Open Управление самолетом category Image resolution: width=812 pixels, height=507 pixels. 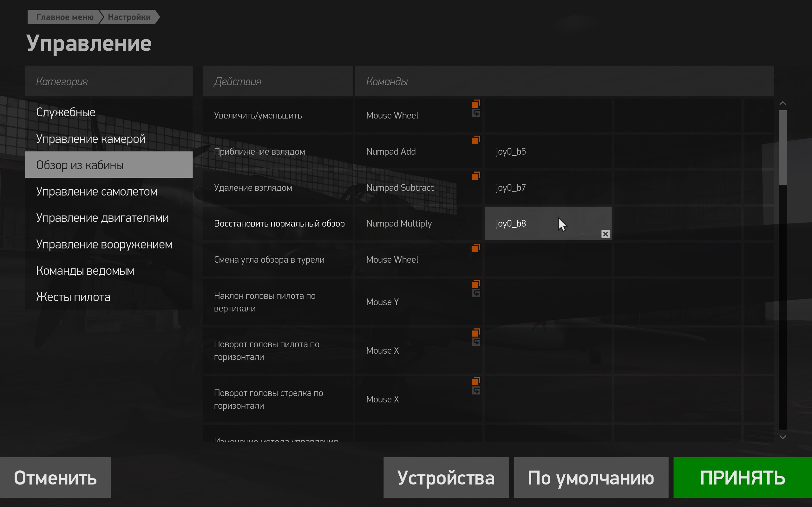[x=97, y=191]
